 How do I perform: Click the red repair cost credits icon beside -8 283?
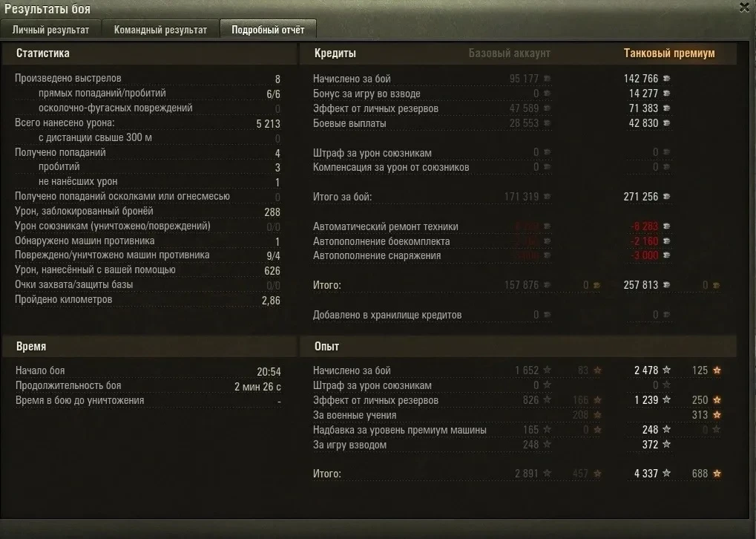coord(666,226)
